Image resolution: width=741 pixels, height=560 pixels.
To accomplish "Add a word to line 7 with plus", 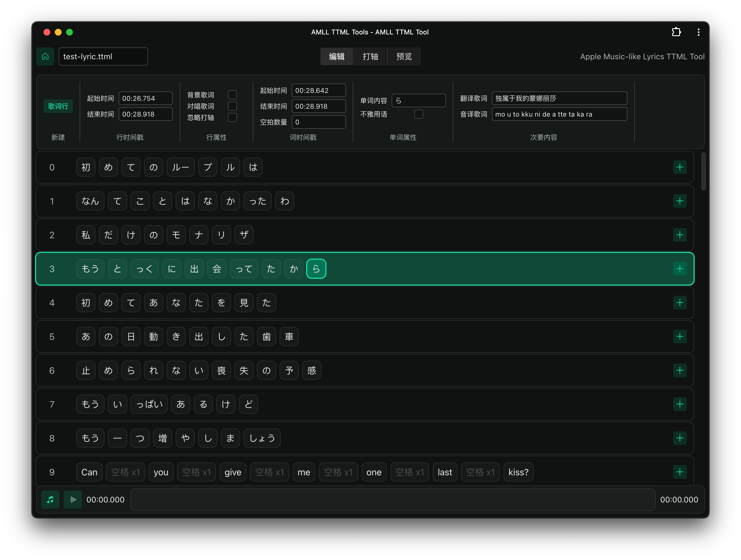I will pyautogui.click(x=680, y=404).
